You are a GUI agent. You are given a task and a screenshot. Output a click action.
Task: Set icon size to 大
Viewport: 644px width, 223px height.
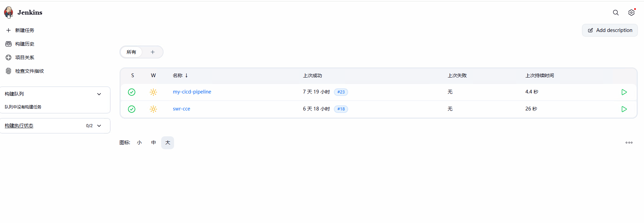pos(168,143)
